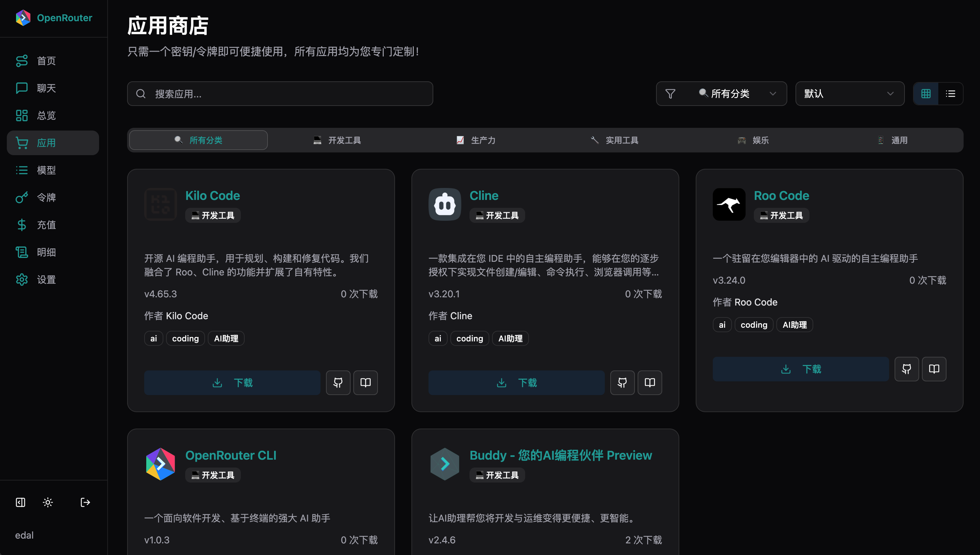The width and height of the screenshot is (980, 555).
Task: Click Roo Code version v3.24.0
Action: (729, 280)
